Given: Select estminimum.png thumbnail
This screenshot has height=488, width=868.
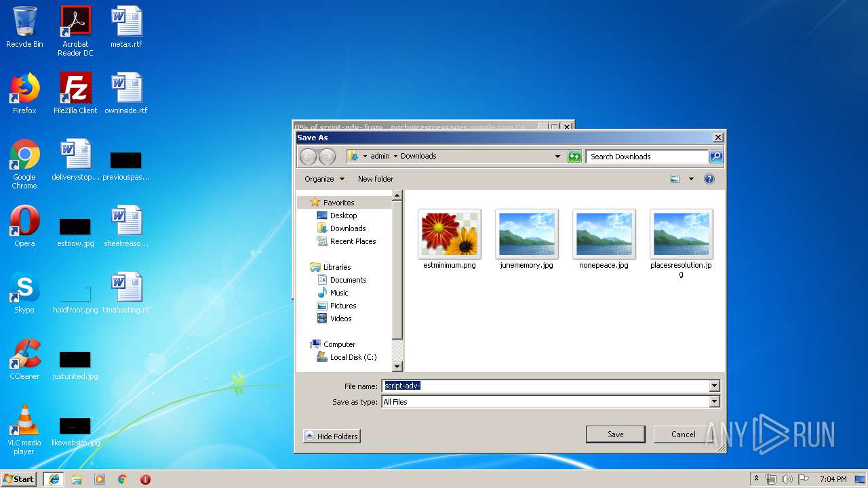Looking at the screenshot, I should [x=450, y=239].
